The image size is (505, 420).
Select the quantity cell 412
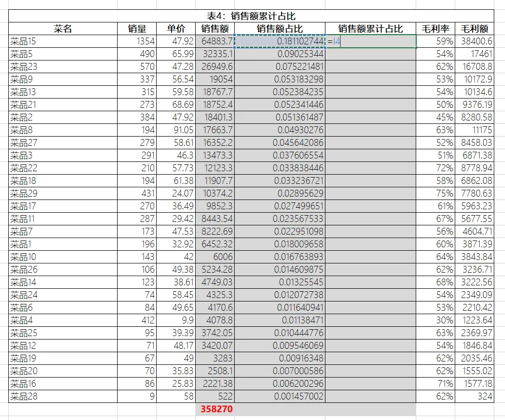click(x=137, y=320)
